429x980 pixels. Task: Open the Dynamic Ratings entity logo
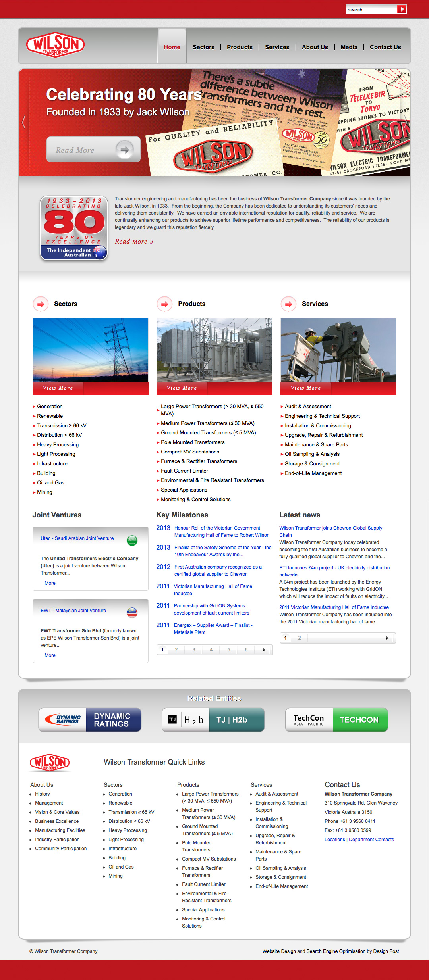pyautogui.click(x=90, y=720)
